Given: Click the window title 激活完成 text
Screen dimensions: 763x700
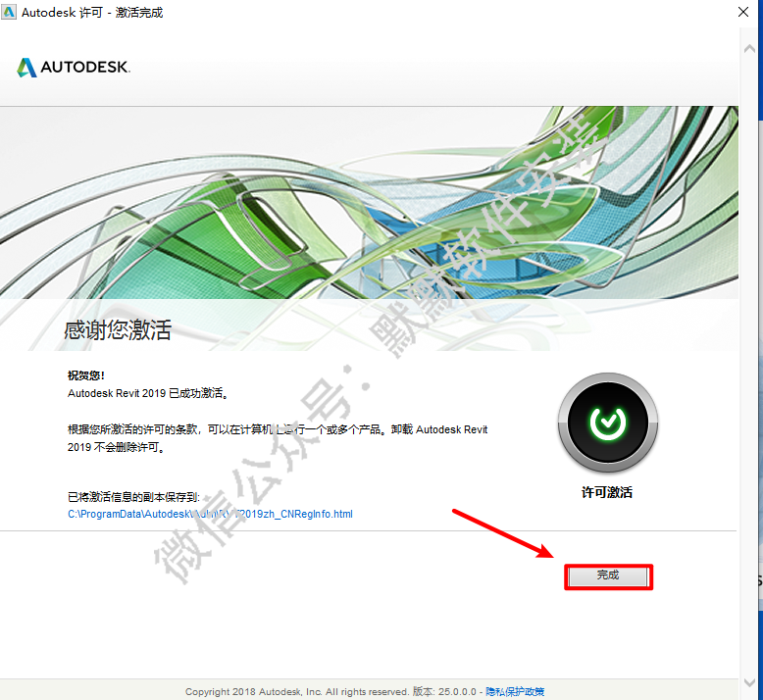Looking at the screenshot, I should [139, 12].
